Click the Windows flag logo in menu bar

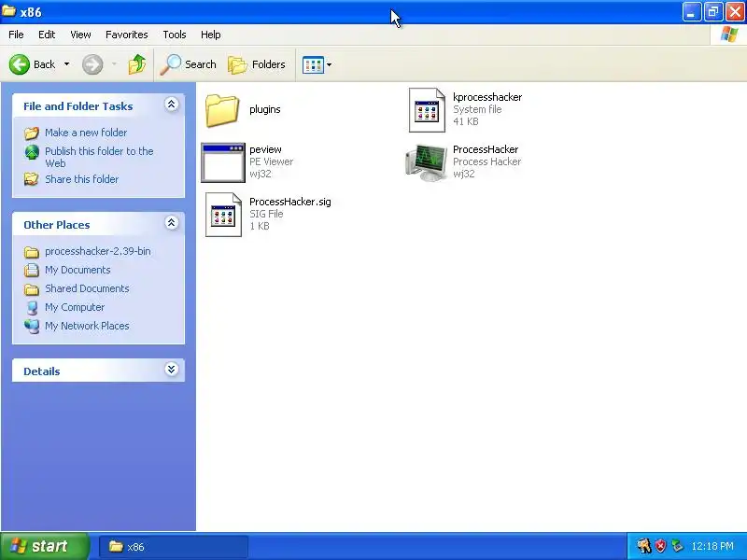coord(729,35)
